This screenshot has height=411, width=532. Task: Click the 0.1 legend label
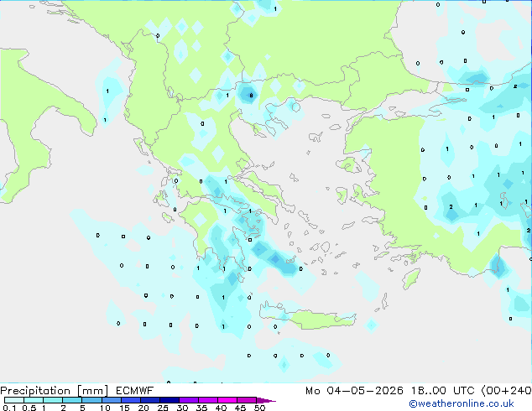click(x=9, y=408)
